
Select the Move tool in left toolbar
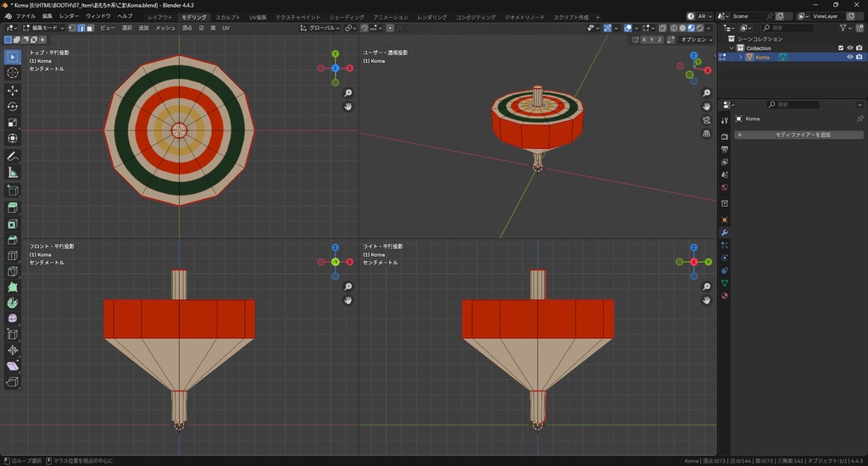[x=13, y=90]
